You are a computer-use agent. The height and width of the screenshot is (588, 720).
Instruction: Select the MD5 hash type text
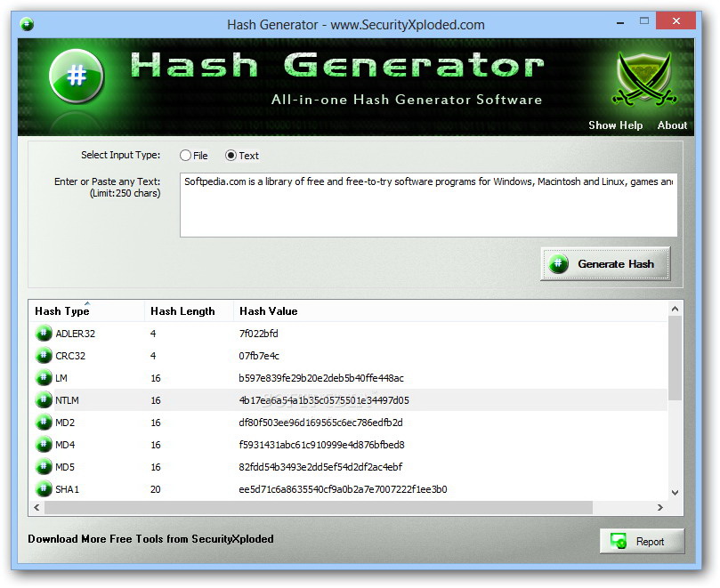pos(65,467)
